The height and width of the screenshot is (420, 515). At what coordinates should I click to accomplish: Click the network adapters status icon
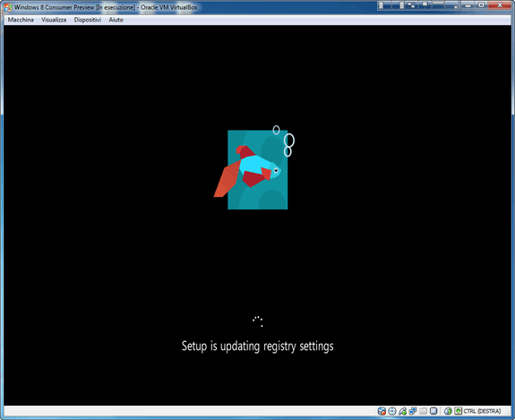pos(413,411)
